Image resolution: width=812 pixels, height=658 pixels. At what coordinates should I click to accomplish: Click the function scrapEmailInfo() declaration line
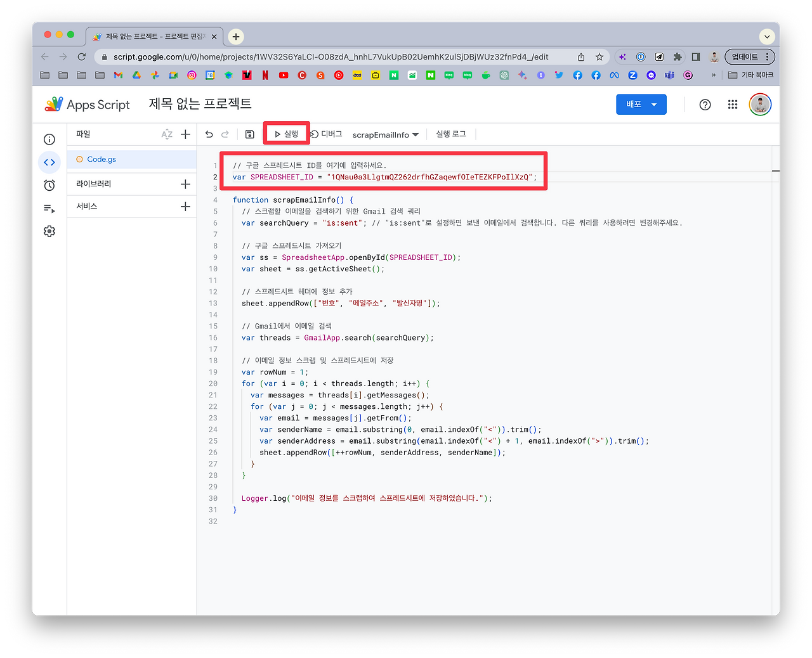coord(293,200)
